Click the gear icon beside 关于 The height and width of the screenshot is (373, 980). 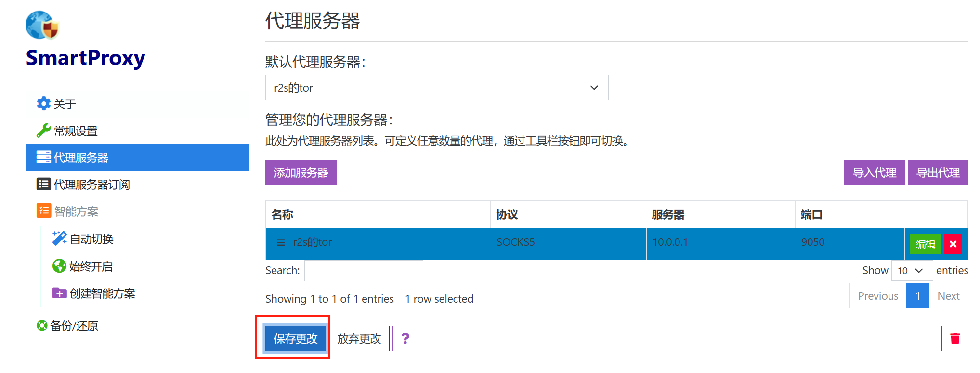[x=43, y=104]
